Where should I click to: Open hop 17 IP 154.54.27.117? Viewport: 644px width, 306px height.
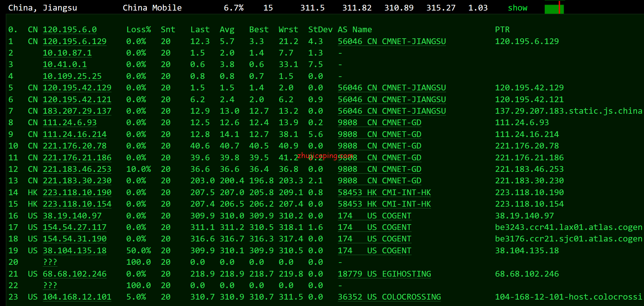click(x=74, y=227)
